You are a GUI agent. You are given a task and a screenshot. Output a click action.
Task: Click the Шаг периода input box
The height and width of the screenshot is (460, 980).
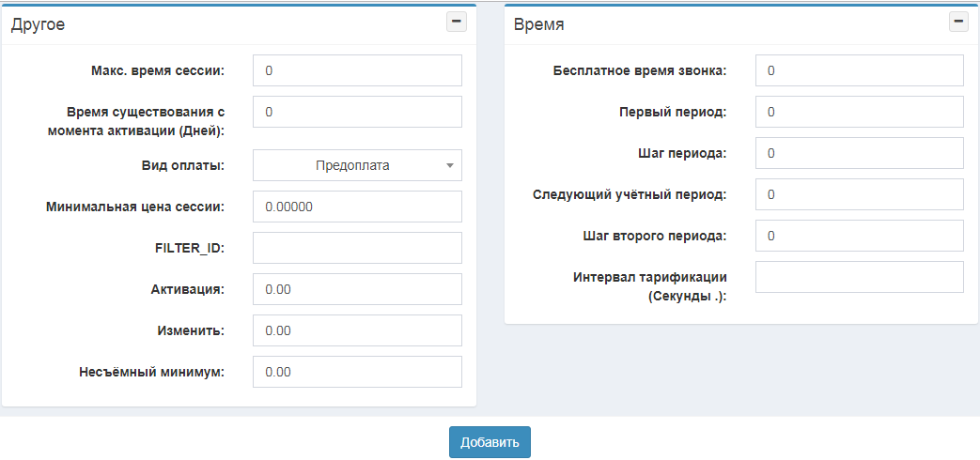tap(859, 153)
